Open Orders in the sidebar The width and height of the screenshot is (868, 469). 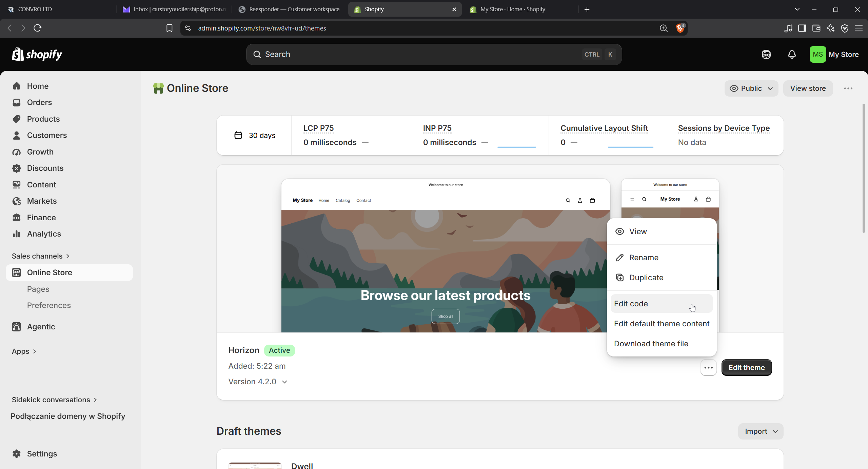point(69,102)
